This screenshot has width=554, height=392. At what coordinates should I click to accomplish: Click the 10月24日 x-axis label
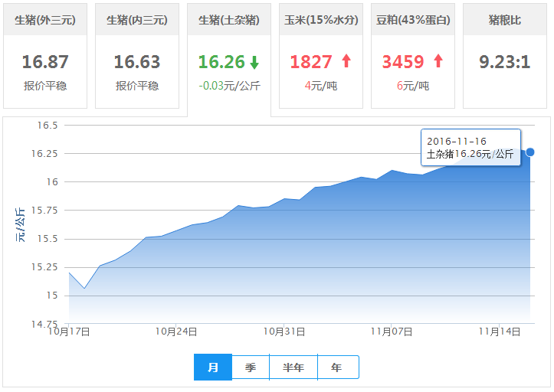176,332
